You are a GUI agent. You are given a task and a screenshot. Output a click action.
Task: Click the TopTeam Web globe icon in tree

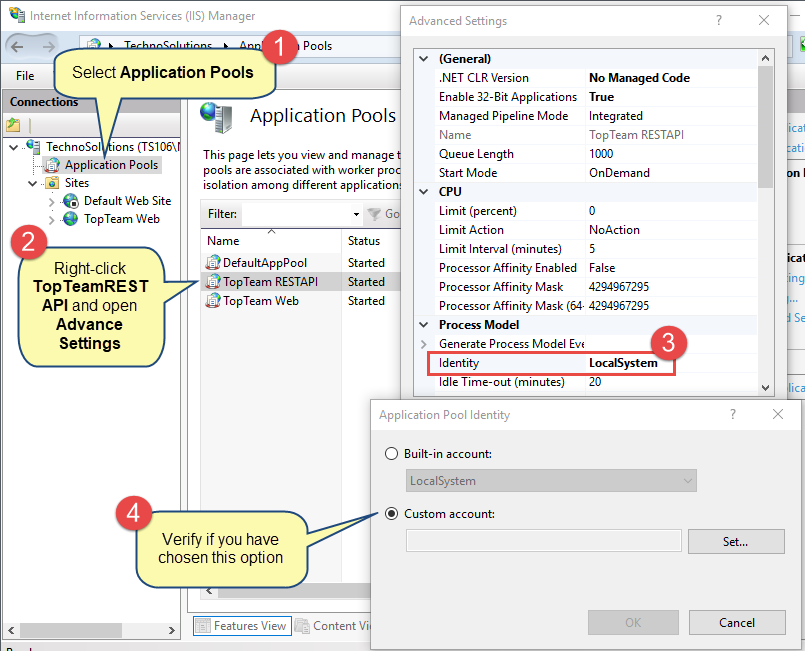point(70,219)
